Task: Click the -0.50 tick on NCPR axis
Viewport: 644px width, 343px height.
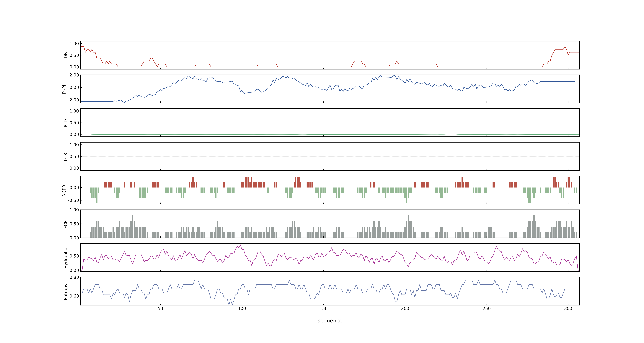Action: coord(73,200)
